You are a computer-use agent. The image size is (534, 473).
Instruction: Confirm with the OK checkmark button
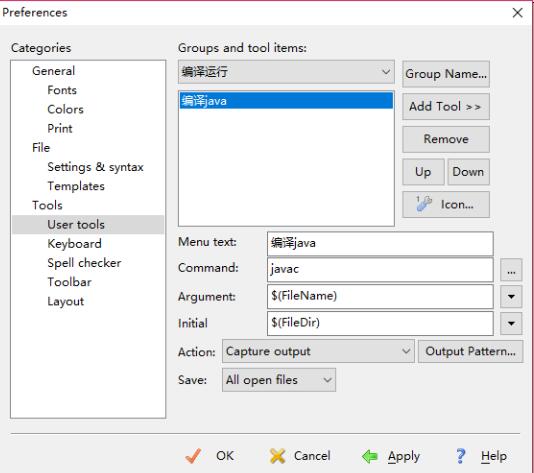click(209, 456)
